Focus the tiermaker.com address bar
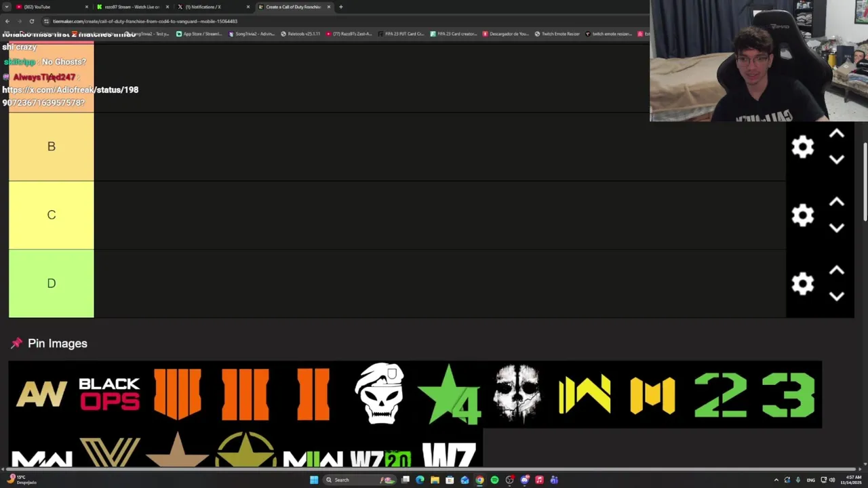This screenshot has width=868, height=488. coord(339,21)
